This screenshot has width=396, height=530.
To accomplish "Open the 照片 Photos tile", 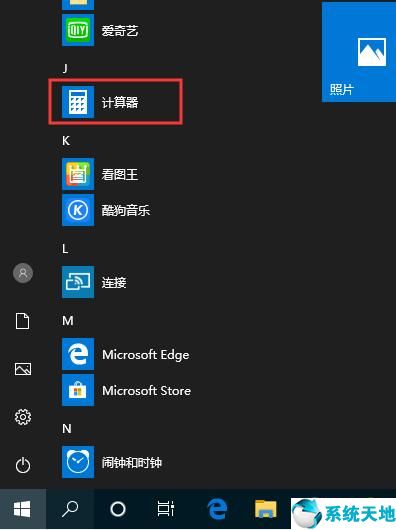I will [x=359, y=52].
